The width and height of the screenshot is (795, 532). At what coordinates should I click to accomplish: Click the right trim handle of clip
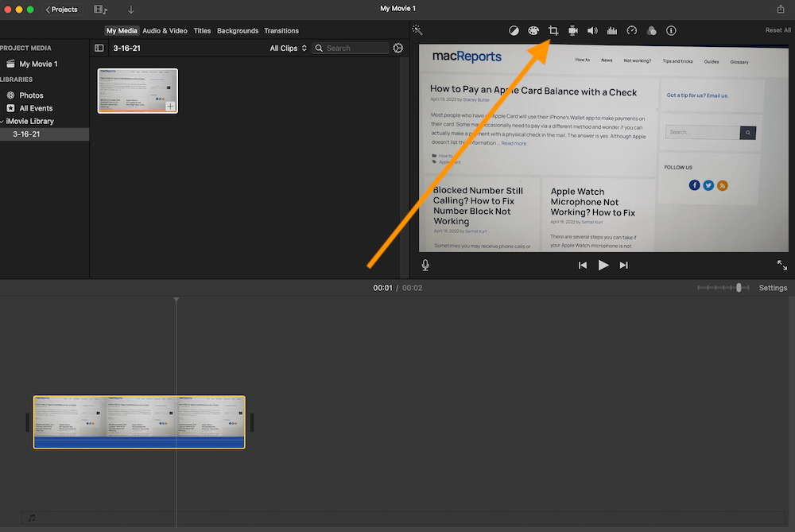[x=251, y=422]
